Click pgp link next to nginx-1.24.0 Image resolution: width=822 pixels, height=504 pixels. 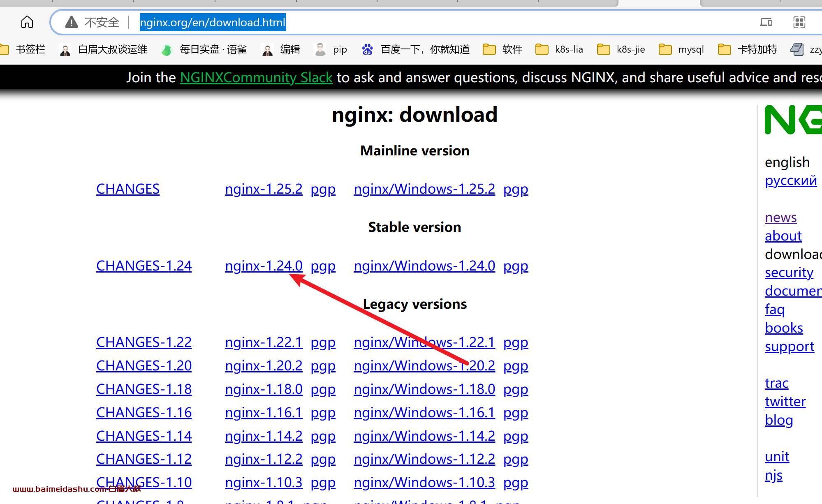(323, 266)
